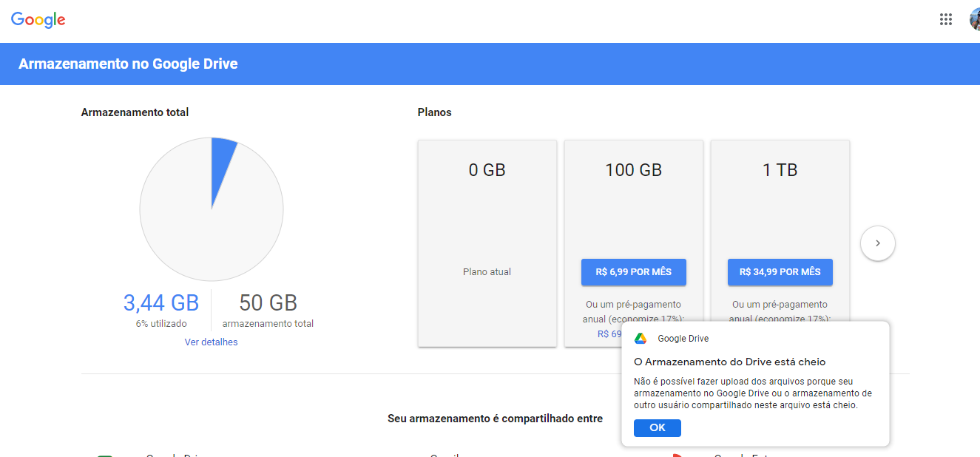Open the Google apps grid launcher
980x457 pixels.
[945, 20]
